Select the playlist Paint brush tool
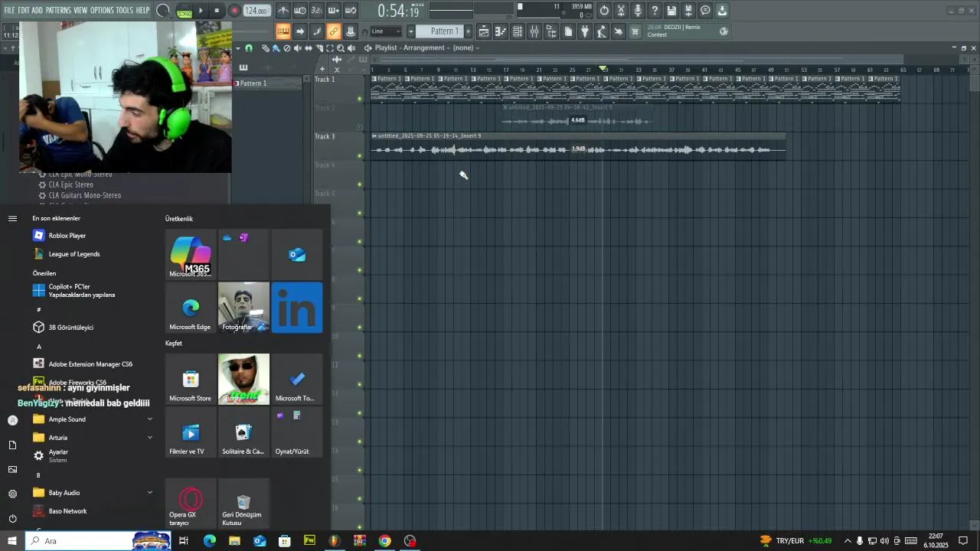The height and width of the screenshot is (551, 980). point(276,47)
